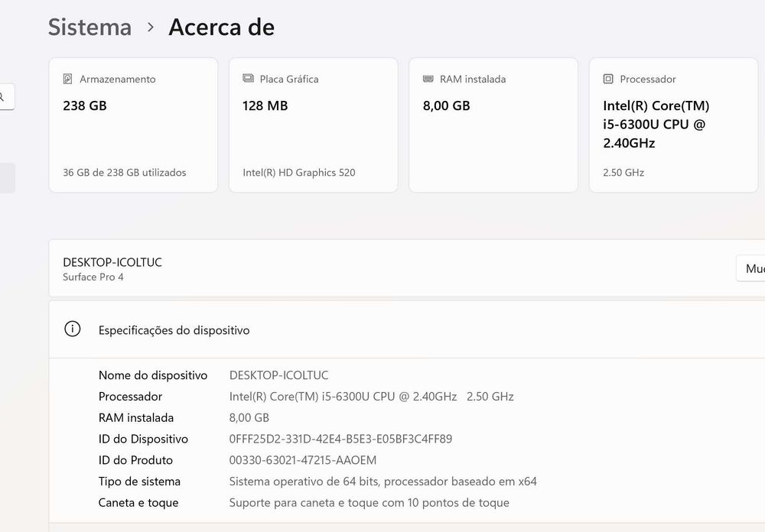This screenshot has height=532, width=765.
Task: Click the "238 GB" storage size value
Action: 85,105
